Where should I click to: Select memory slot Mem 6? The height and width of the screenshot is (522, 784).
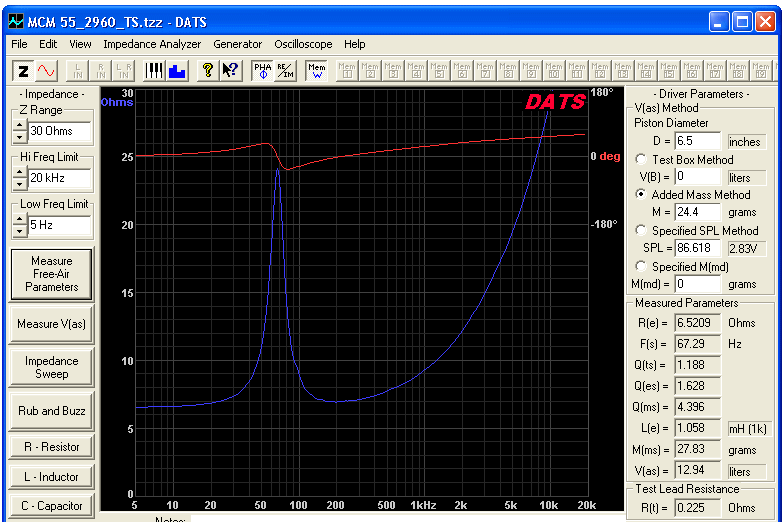pyautogui.click(x=462, y=71)
